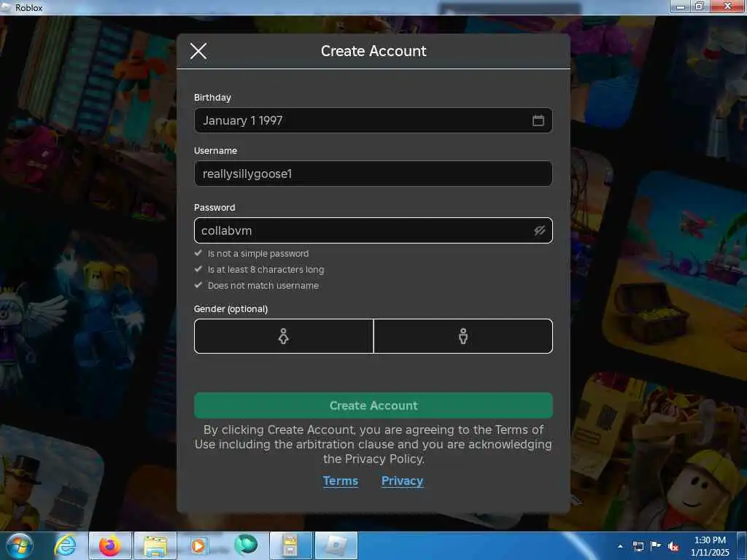Click the taskbar clock showing 1:30 PM
The image size is (747, 560).
710,546
